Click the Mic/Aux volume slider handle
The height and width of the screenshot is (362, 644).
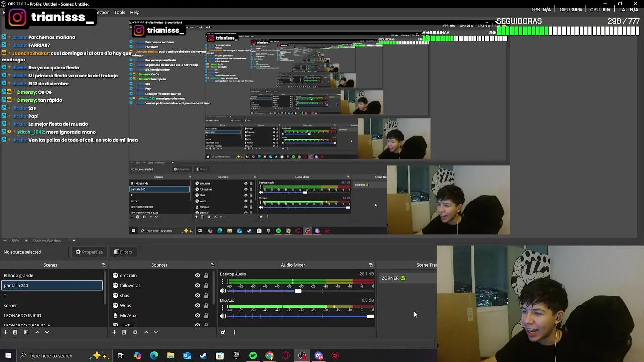click(371, 316)
